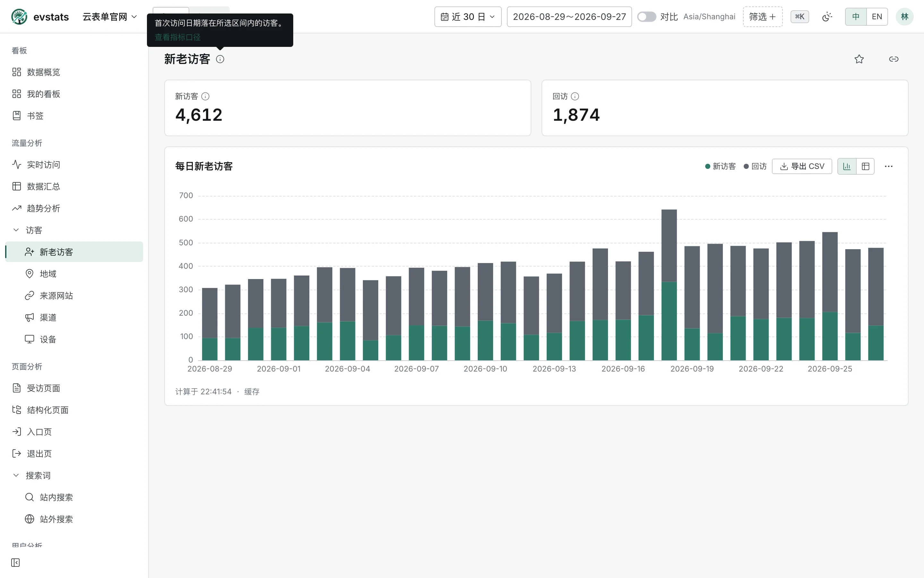Open the user avatar 林

pos(904,17)
